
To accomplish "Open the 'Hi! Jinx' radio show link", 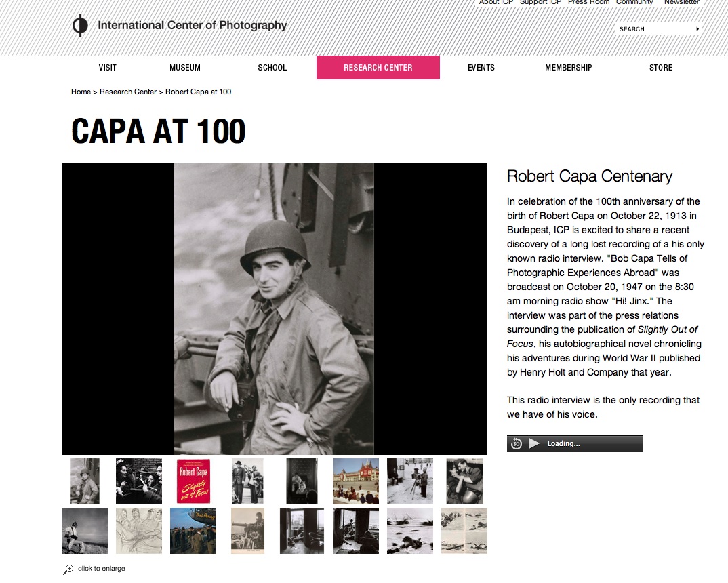I will (x=632, y=300).
